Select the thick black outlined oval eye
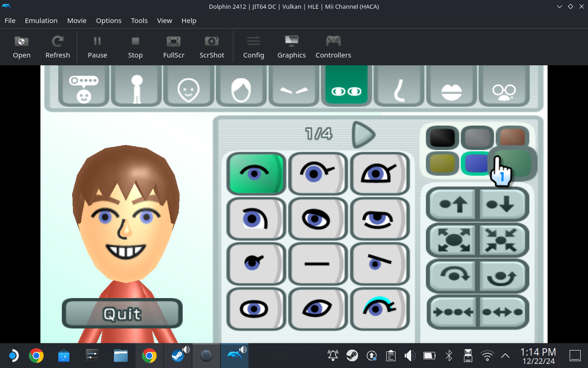 [318, 218]
